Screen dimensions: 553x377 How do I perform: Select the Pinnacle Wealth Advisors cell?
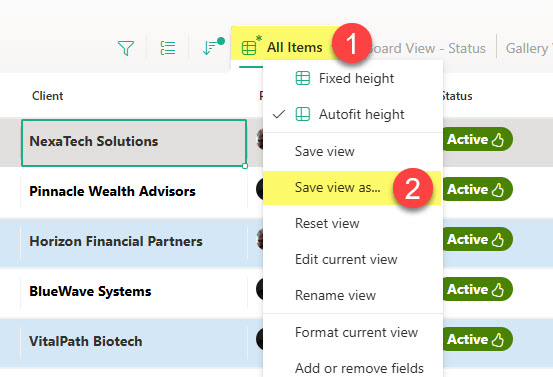[134, 191]
